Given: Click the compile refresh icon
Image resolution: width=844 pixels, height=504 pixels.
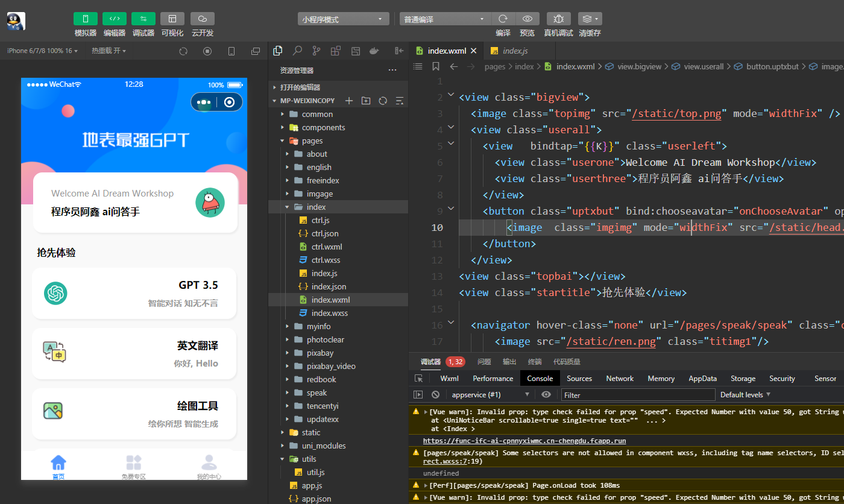Looking at the screenshot, I should point(503,19).
